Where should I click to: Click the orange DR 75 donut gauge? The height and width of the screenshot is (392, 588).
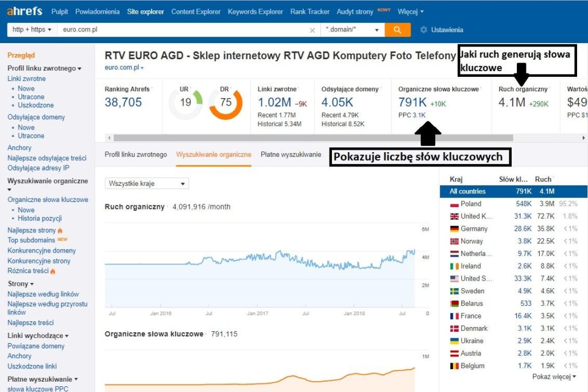[226, 103]
